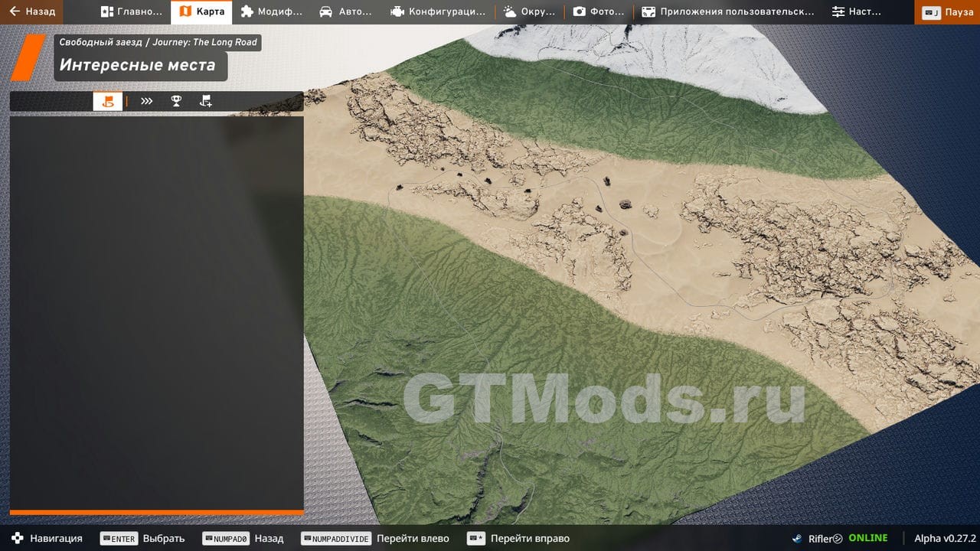The width and height of the screenshot is (980, 551).
Task: Click the Интересные места heading
Action: (x=138, y=66)
